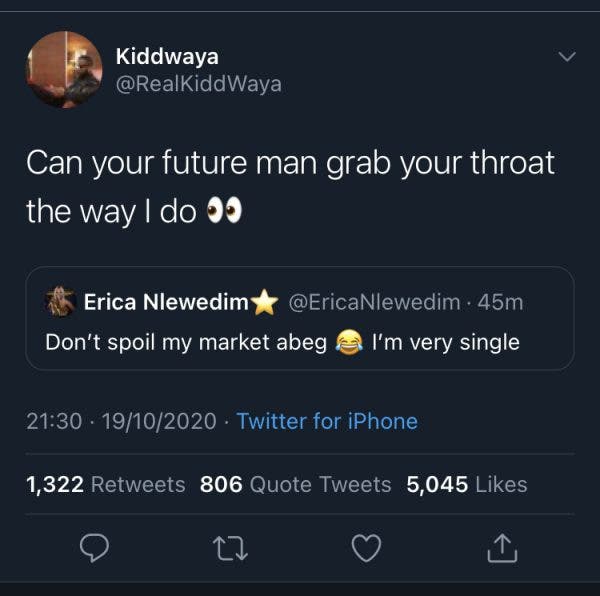Image resolution: width=600 pixels, height=596 pixels.
Task: Open the Twitter for iPhone link
Action: pyautogui.click(x=327, y=421)
